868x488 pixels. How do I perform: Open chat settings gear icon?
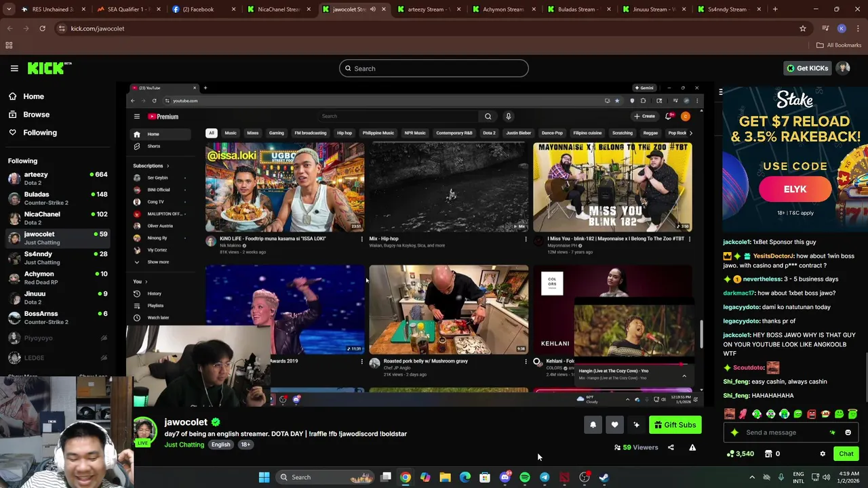click(x=823, y=454)
